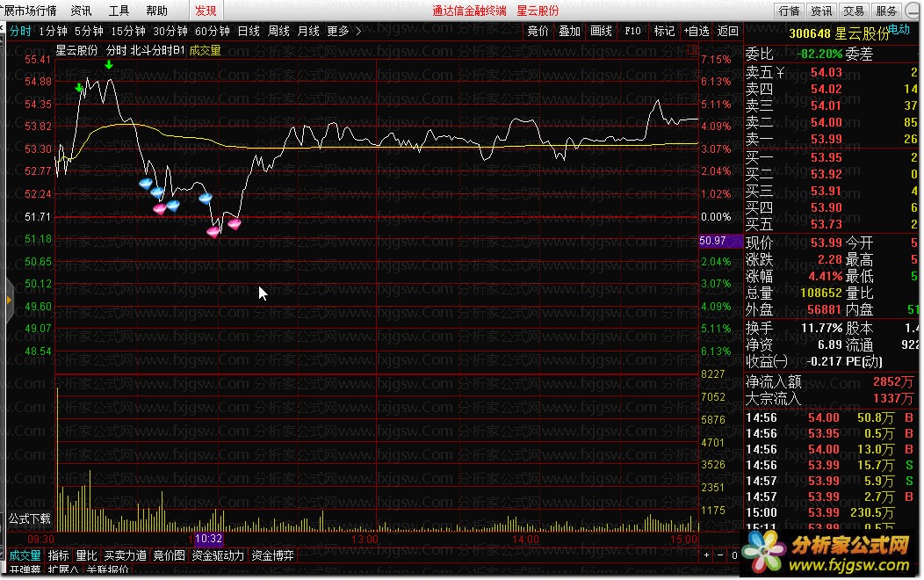Click the 卖五 price 54.03
This screenshot has height=580, width=924.
coord(827,72)
